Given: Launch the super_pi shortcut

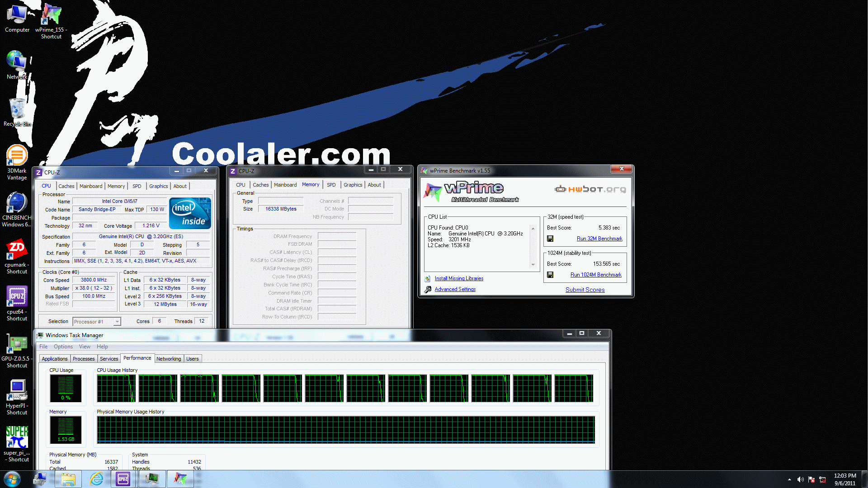Looking at the screenshot, I should coord(17,444).
